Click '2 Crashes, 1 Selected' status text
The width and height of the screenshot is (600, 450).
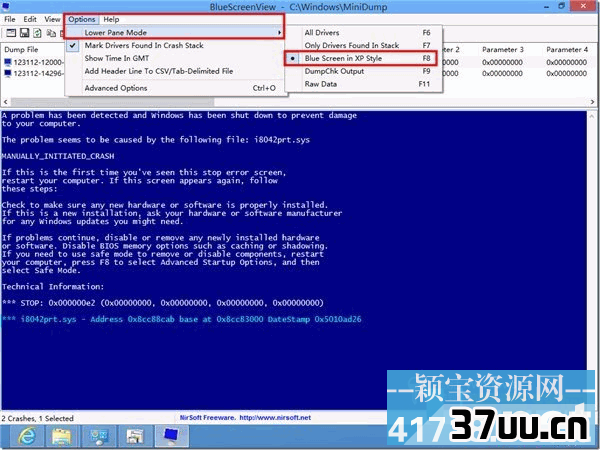point(37,418)
